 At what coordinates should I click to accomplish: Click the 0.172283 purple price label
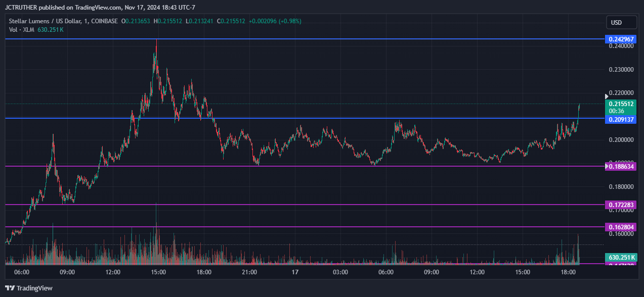(x=621, y=205)
